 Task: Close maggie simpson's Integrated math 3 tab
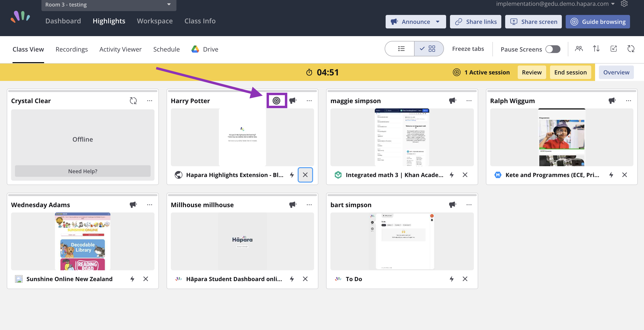tap(465, 175)
